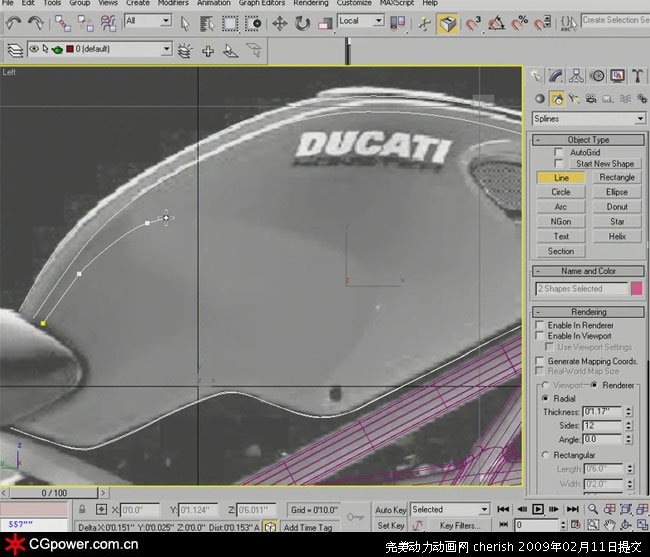Check Enable In Renderer
Image resolution: width=650 pixels, height=557 pixels.
point(540,325)
